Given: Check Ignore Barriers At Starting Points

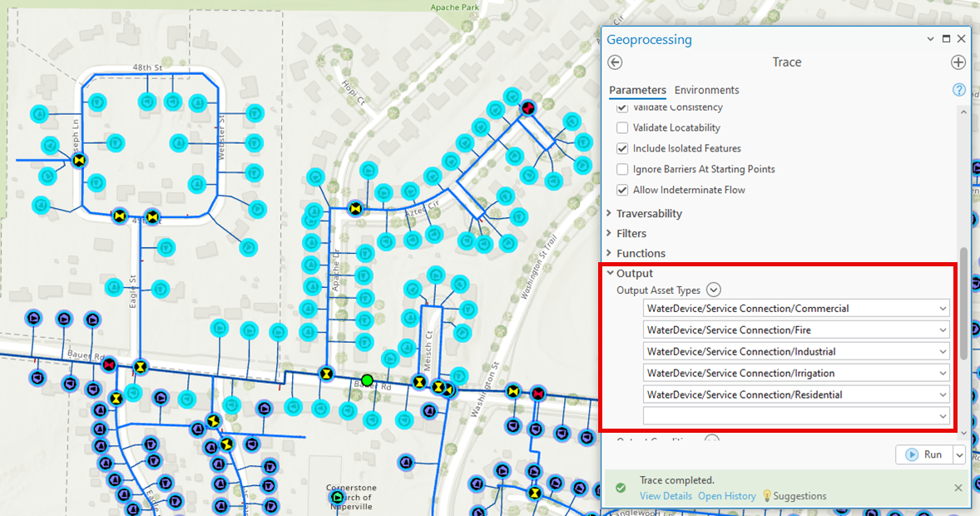Looking at the screenshot, I should tap(622, 169).
